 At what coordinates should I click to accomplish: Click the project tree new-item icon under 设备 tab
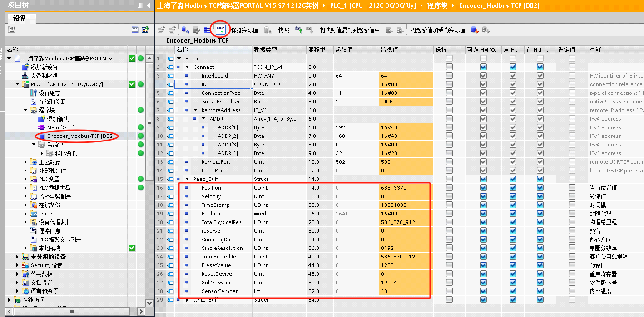pyautogui.click(x=12, y=29)
